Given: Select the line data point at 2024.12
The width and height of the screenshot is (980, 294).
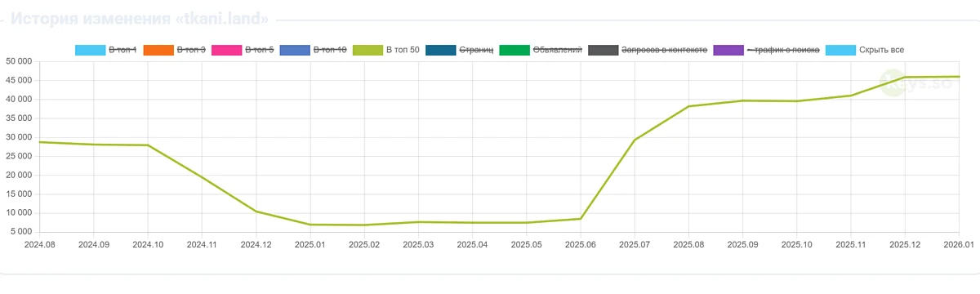Looking at the screenshot, I should (256, 212).
